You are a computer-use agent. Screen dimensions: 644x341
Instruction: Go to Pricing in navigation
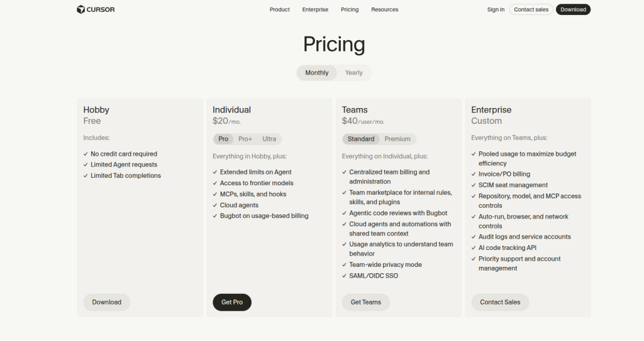(350, 9)
